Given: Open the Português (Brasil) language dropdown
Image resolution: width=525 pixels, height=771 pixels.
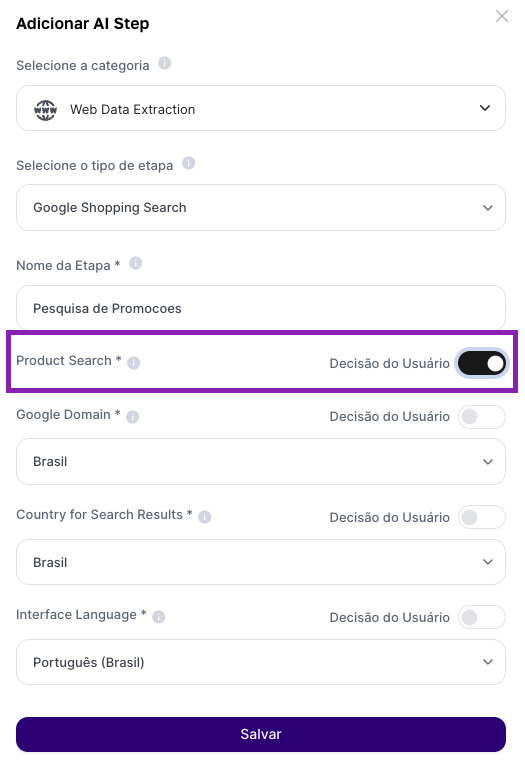Looking at the screenshot, I should click(261, 662).
